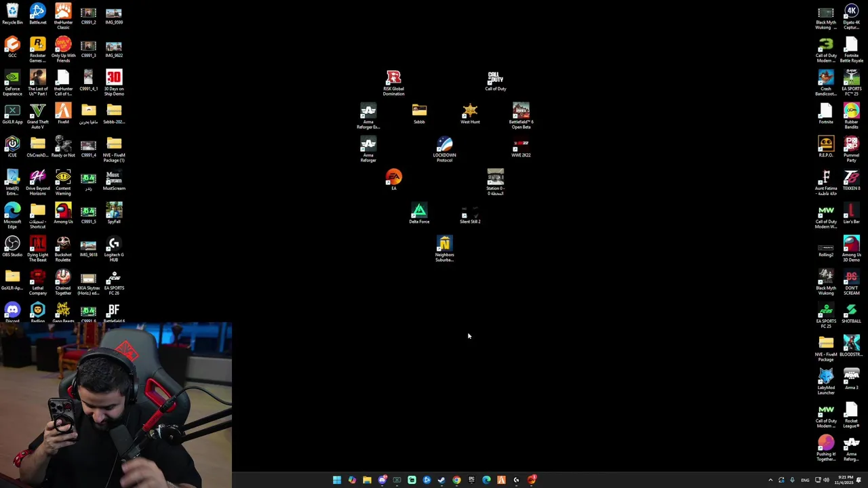868x488 pixels.
Task: Launch Battle.net from the desktop
Action: [38, 14]
